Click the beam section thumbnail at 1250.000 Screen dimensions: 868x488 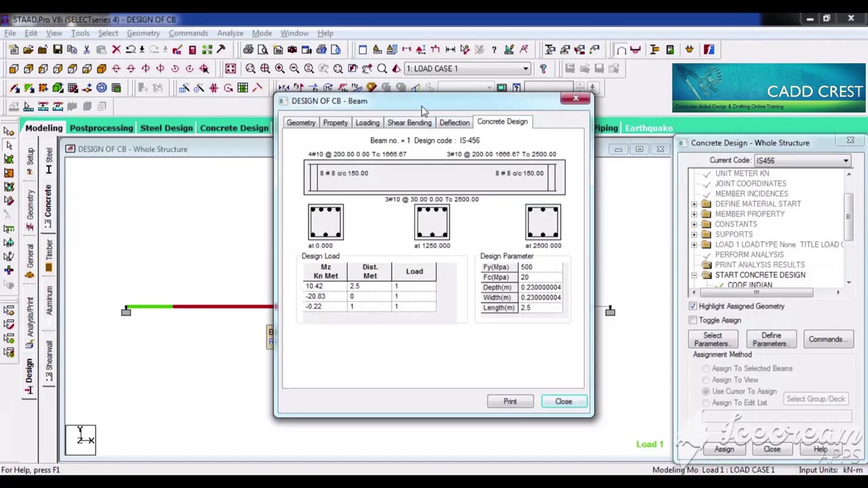432,222
